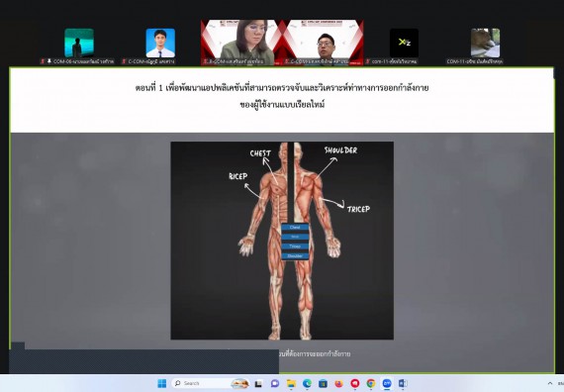Viewport: 564px width, 392px height.
Task: Open the Windows Start menu
Action: pos(162,383)
